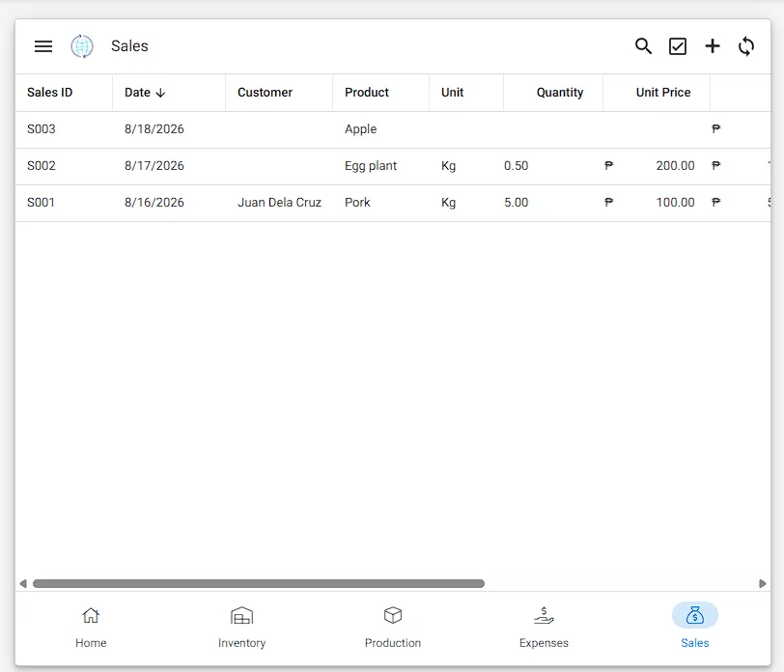
Task: Open sales row S003 Apple
Action: click(393, 129)
